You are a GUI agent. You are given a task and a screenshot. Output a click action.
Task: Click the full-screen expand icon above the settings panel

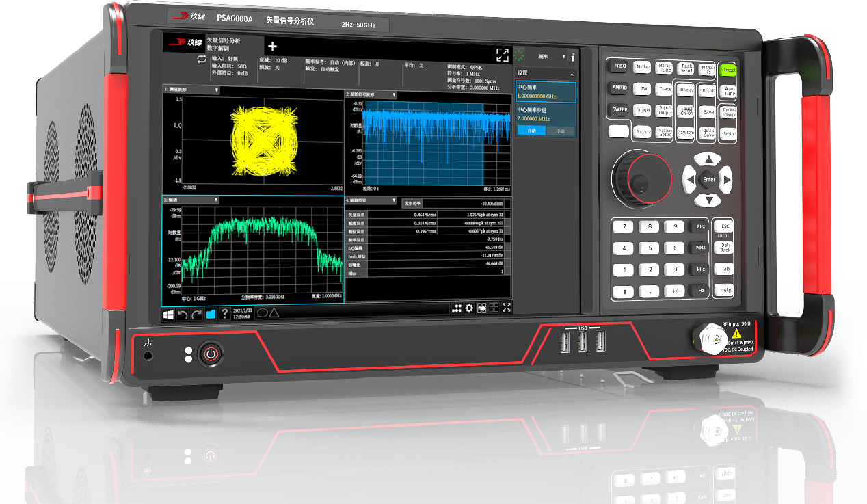pyautogui.click(x=503, y=55)
